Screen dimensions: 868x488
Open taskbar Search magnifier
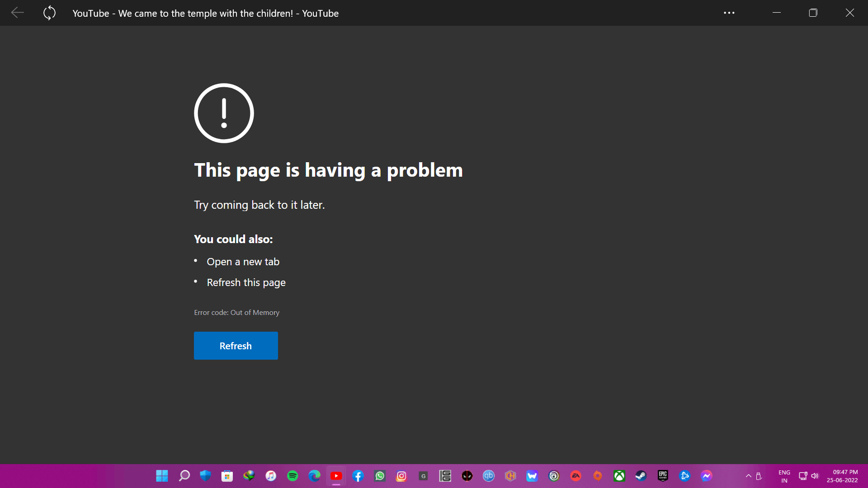pyautogui.click(x=184, y=476)
